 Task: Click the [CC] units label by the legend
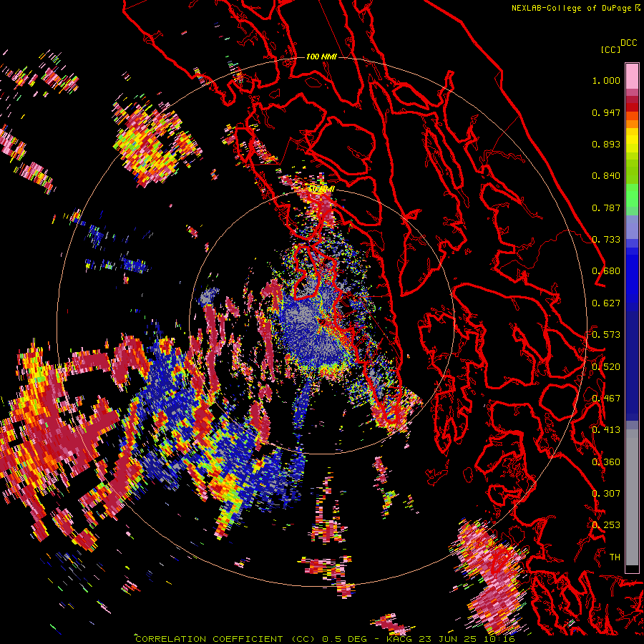[610, 49]
